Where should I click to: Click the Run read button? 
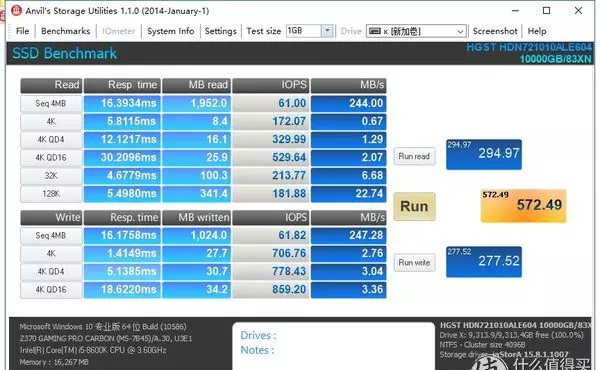[414, 156]
